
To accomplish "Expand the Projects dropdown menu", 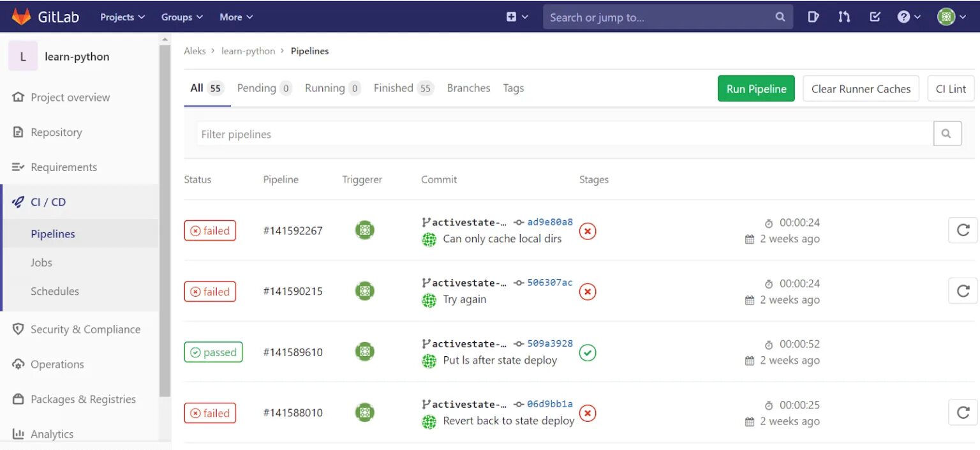I will [122, 17].
